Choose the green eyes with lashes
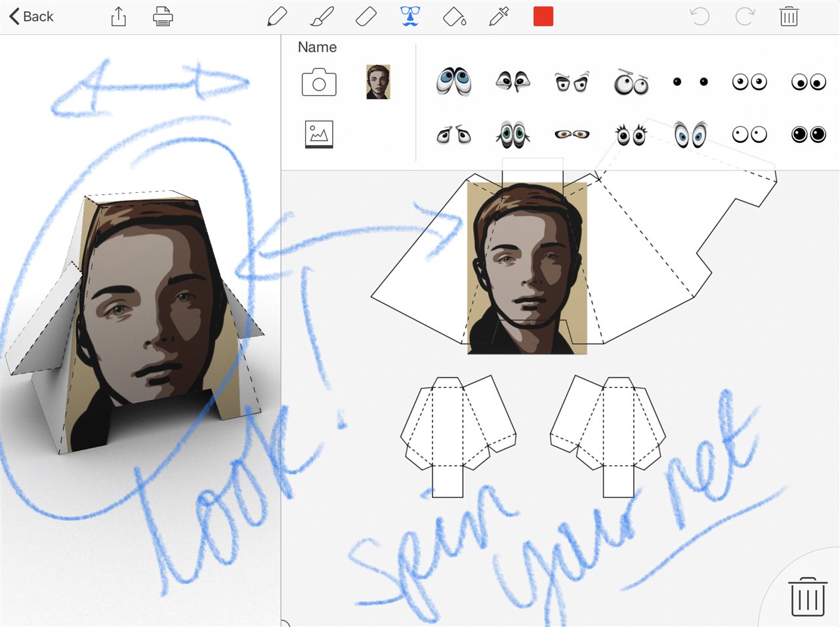 click(513, 134)
